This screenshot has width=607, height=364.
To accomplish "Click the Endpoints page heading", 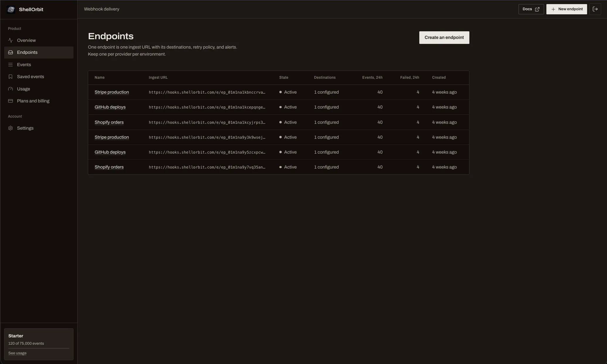I will coord(111,36).
